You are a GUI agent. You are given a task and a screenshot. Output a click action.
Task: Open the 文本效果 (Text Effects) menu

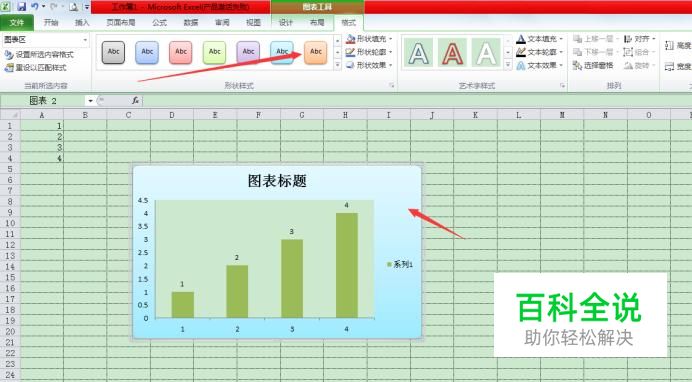tap(540, 65)
